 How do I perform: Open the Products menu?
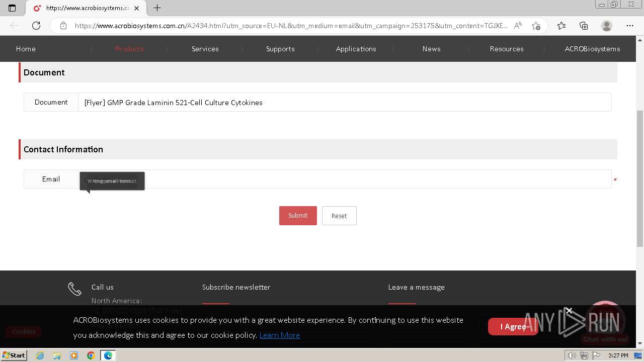129,49
